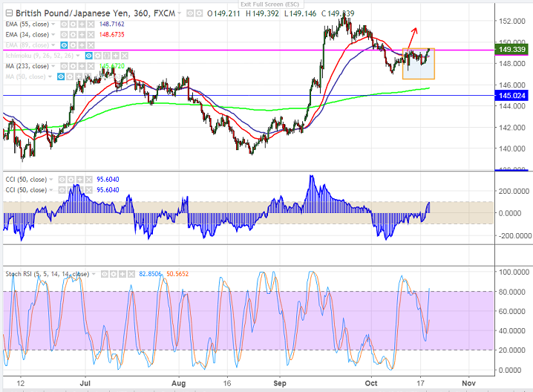Viewport: 533px width, 392px height.
Task: Open EMA (55, close) settings gear
Action: point(73,24)
